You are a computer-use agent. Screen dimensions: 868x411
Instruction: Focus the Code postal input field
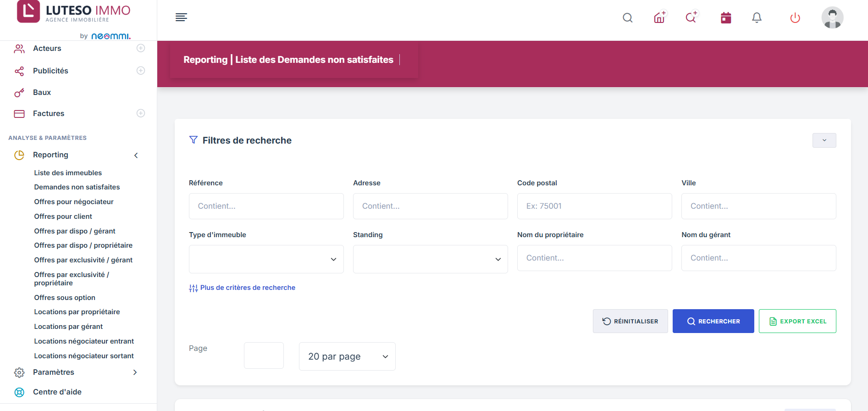594,206
